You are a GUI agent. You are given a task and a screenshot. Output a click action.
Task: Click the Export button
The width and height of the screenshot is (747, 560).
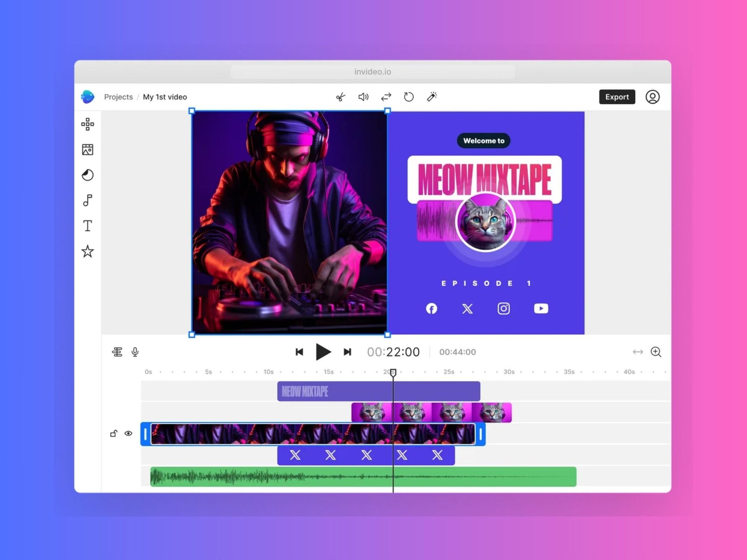[x=617, y=97]
